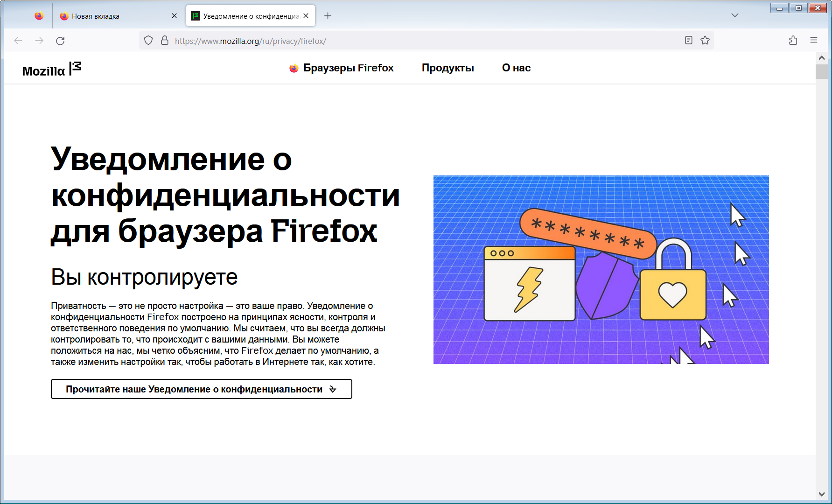Viewport: 832px width, 504px height.
Task: Close the Новая вкладка tab
Action: pyautogui.click(x=174, y=16)
